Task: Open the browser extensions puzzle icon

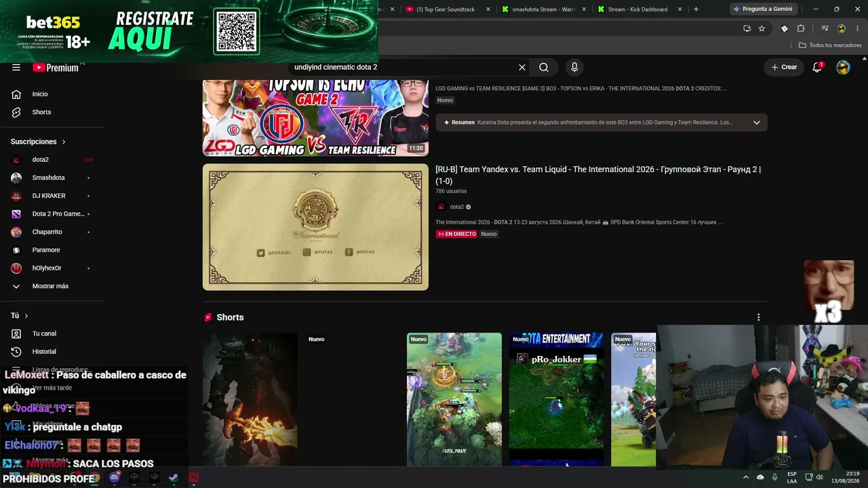Action: coord(801,28)
